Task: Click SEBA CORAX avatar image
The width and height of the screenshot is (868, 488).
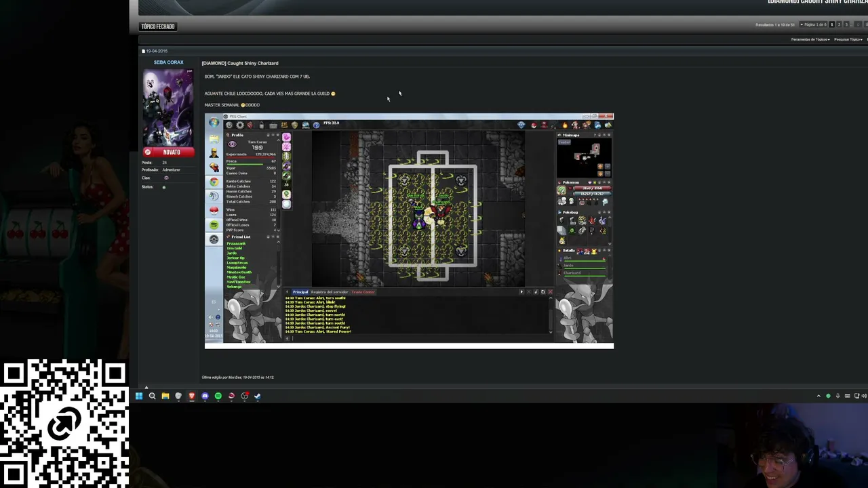Action: pyautogui.click(x=168, y=107)
